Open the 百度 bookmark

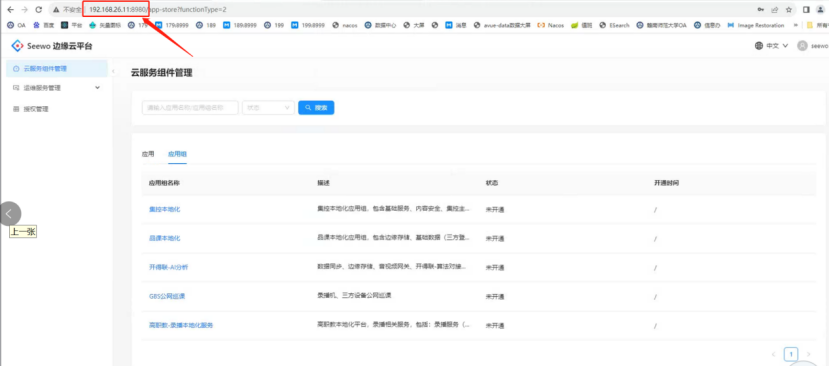point(44,25)
